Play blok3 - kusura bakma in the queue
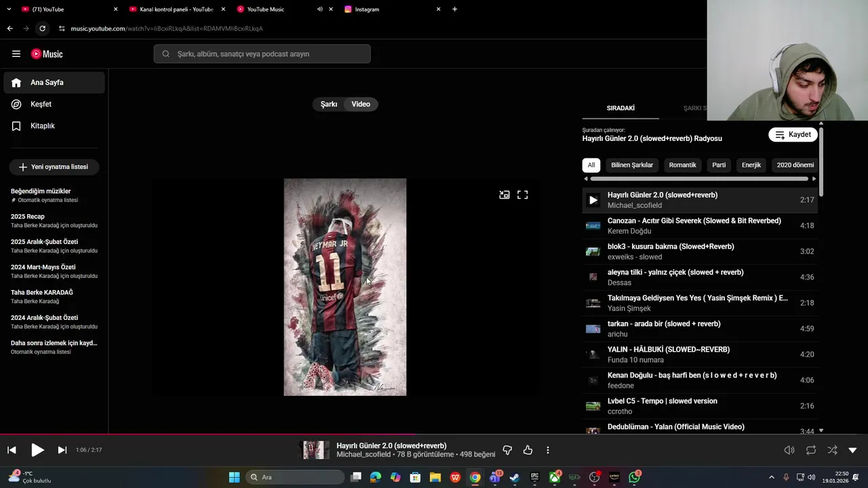Viewport: 868px width, 488px height. tap(700, 251)
